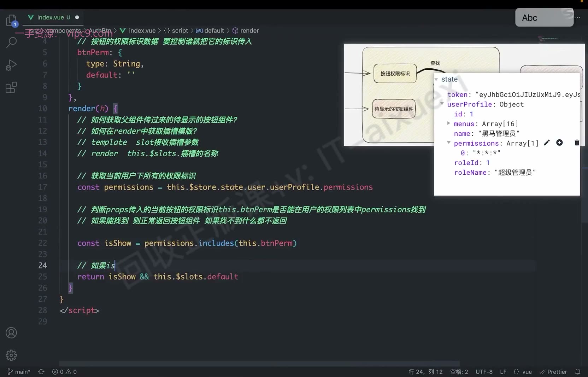
Task: Click the horizontal scrollbar of the editor
Action: click(259, 364)
